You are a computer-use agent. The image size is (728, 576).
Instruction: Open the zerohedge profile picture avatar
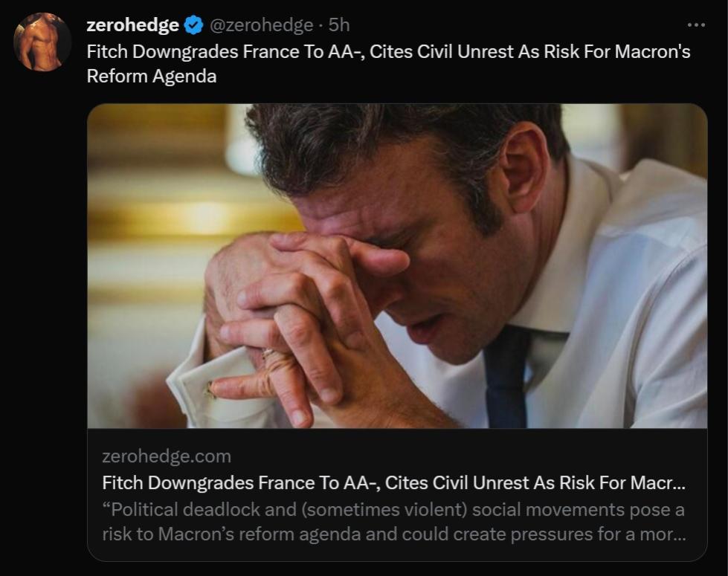click(x=42, y=42)
